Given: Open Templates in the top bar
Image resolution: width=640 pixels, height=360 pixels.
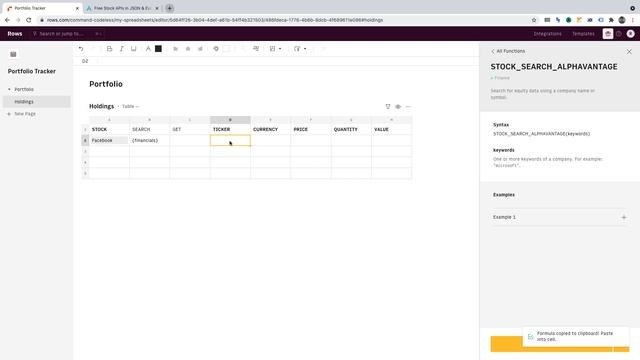Looking at the screenshot, I should point(583,34).
